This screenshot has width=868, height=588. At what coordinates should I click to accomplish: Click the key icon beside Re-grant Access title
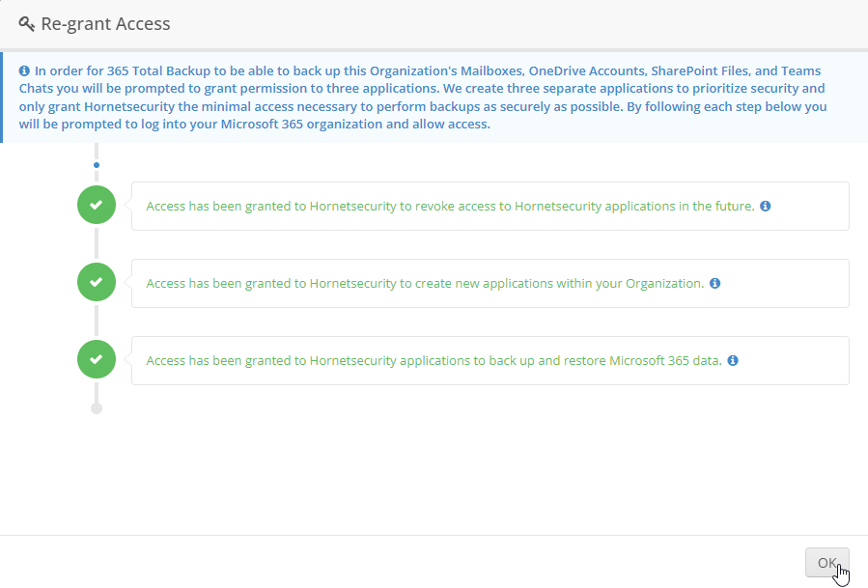click(27, 23)
